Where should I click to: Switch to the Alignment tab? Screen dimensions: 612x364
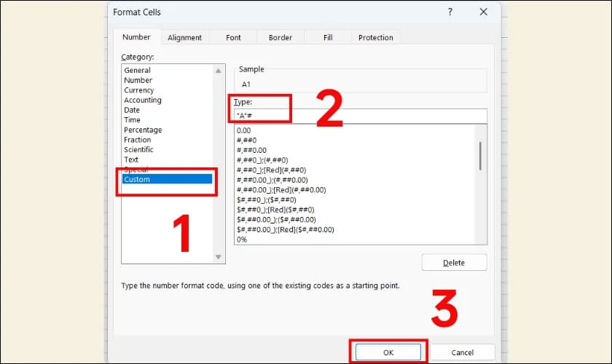[184, 38]
